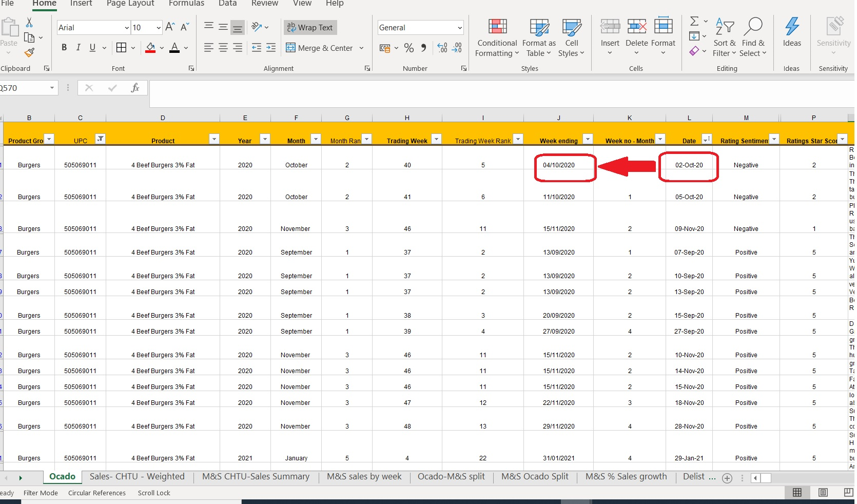This screenshot has width=857, height=504.
Task: Align text right icon
Action: click(238, 48)
